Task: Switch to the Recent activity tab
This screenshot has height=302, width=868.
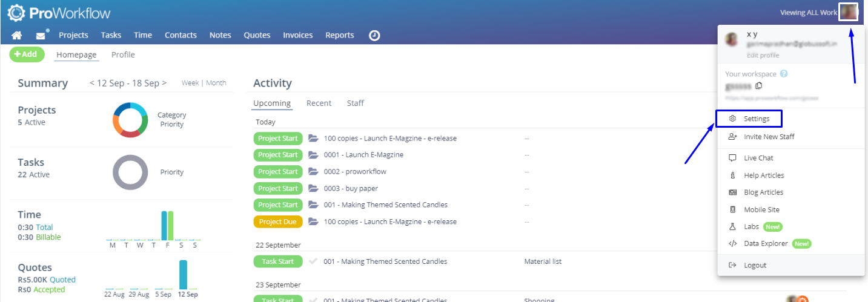Action: pos(319,103)
